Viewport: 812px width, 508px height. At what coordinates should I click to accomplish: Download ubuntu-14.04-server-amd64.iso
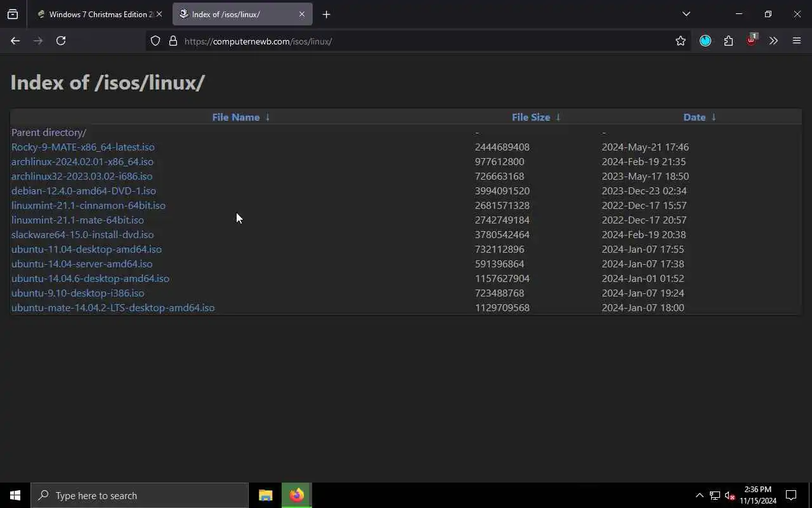(82, 264)
